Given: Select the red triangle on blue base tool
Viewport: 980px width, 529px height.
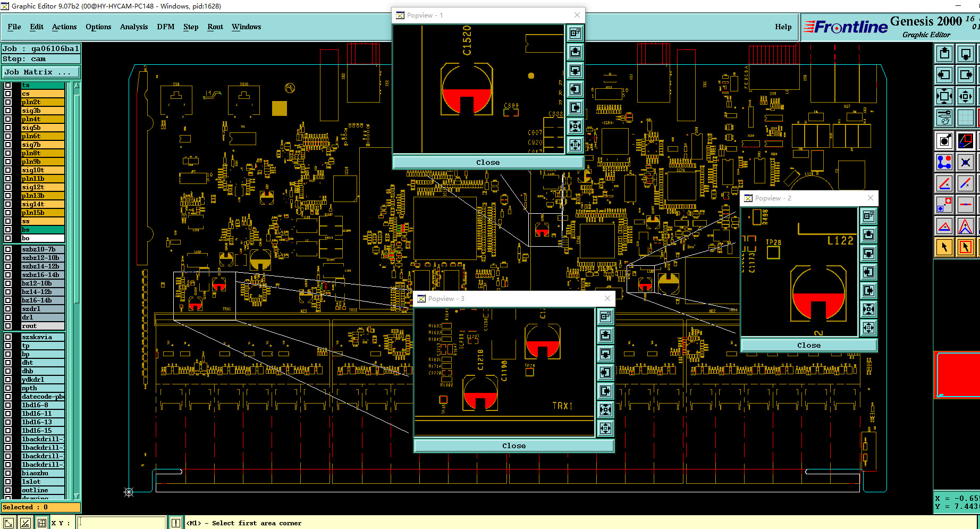Looking at the screenshot, I should [944, 226].
